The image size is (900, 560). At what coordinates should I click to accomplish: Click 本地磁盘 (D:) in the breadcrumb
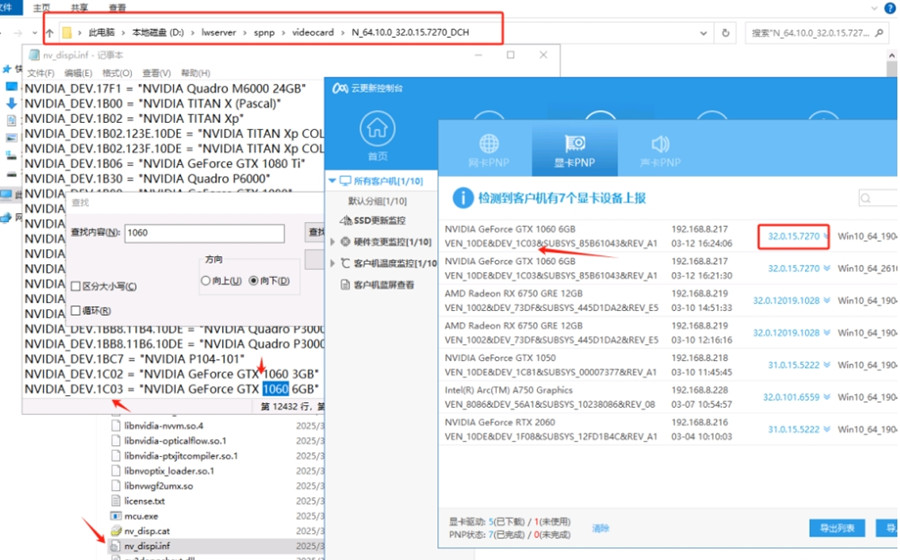(158, 33)
